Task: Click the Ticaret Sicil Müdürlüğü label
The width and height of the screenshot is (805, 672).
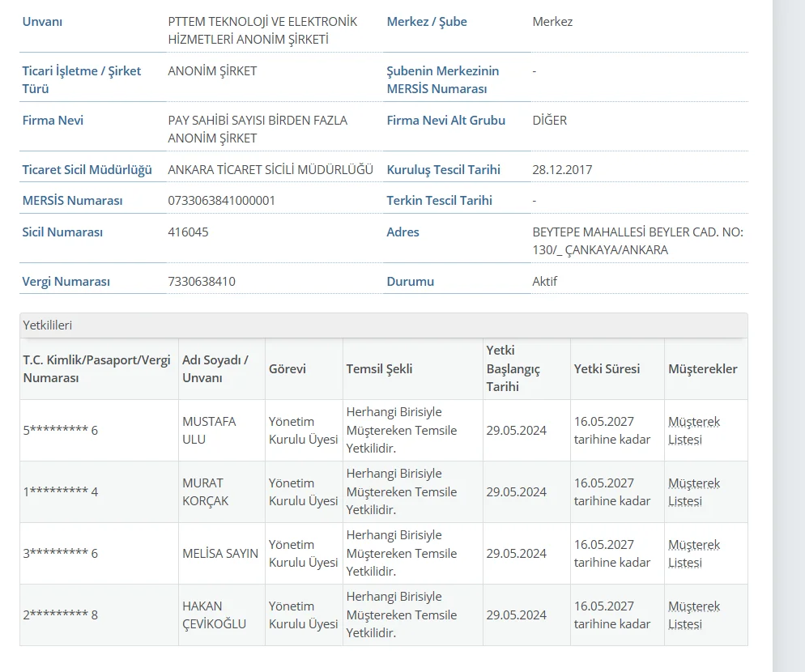Action: point(87,169)
